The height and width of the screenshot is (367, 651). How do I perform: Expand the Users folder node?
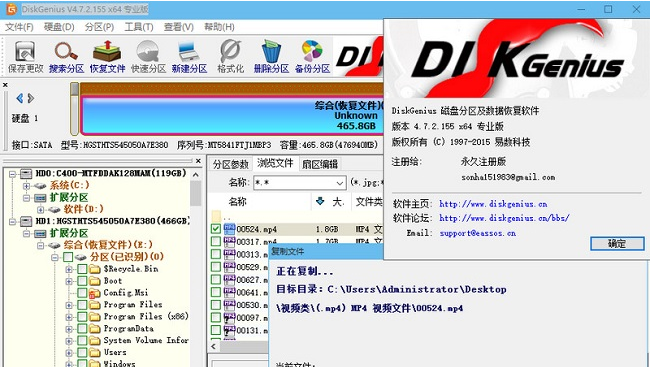(69, 353)
